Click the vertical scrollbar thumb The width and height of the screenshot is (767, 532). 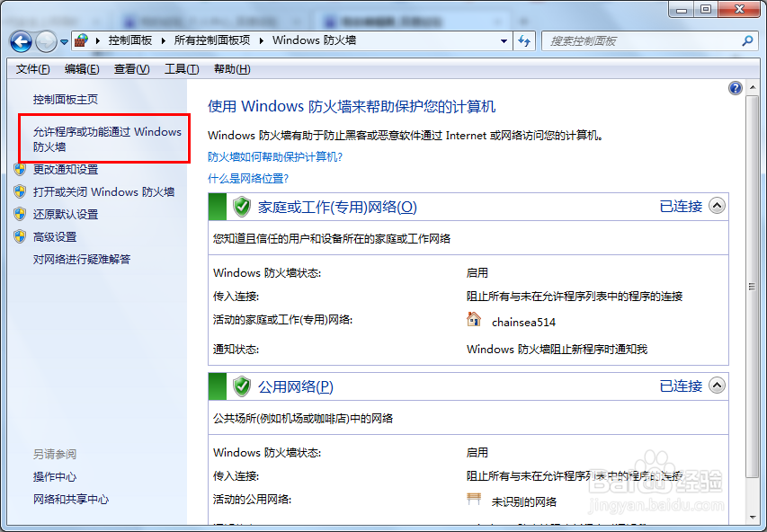752,287
